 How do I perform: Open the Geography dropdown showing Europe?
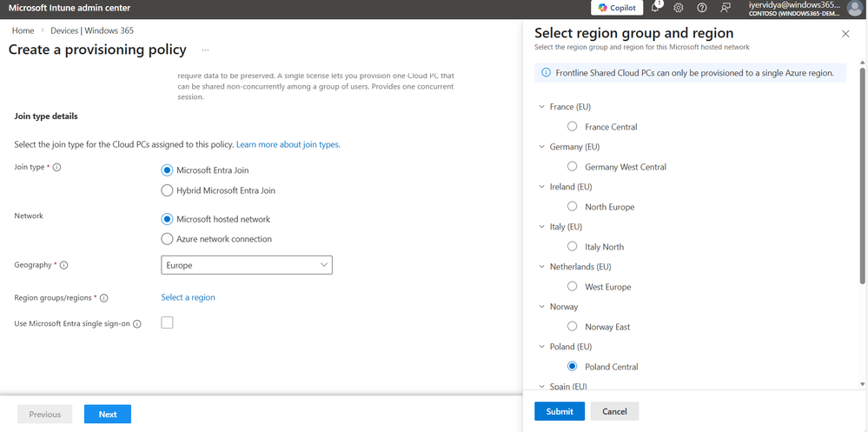click(247, 265)
